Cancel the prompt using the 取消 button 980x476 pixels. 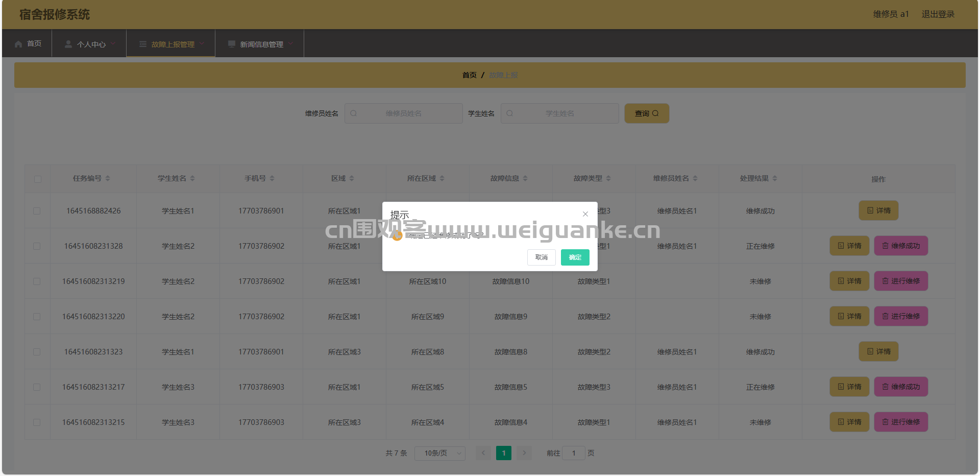(x=541, y=257)
